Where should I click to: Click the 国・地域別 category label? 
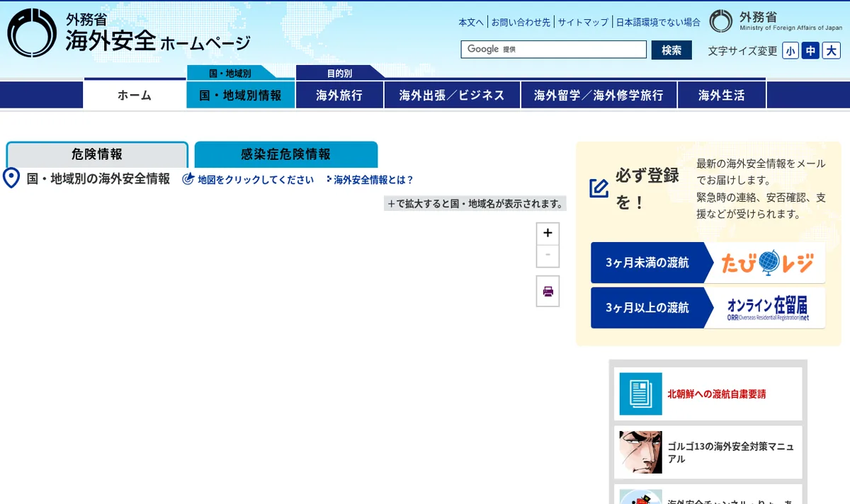click(230, 73)
